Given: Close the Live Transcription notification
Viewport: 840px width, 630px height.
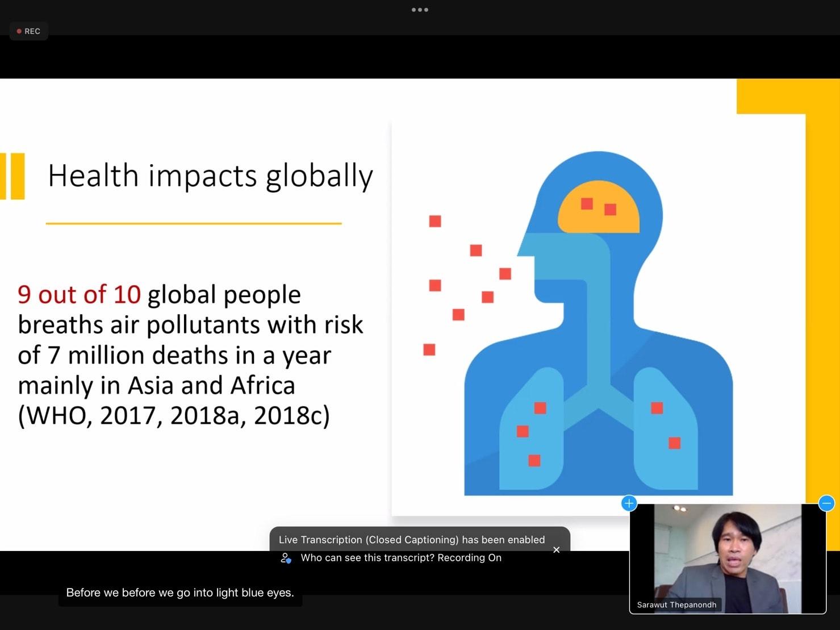Looking at the screenshot, I should pos(557,549).
